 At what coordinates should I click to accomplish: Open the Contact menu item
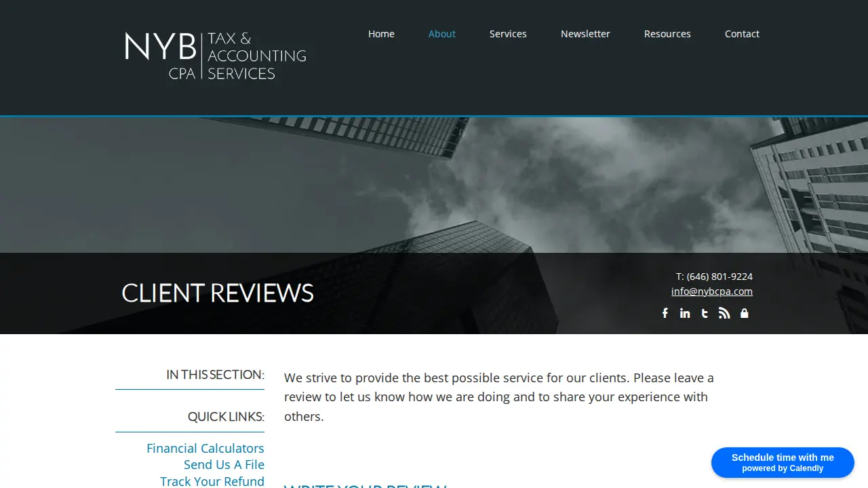pos(742,34)
